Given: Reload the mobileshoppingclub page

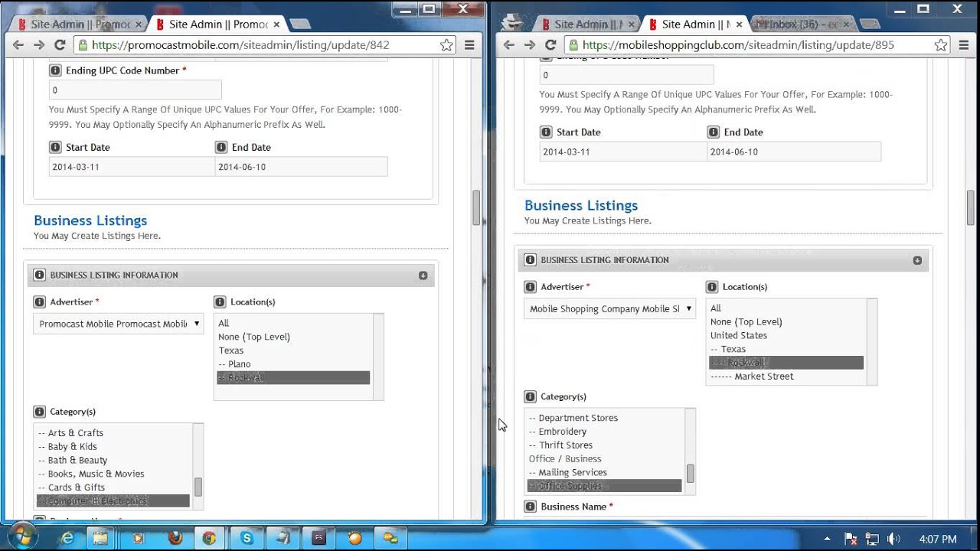Looking at the screenshot, I should 550,45.
